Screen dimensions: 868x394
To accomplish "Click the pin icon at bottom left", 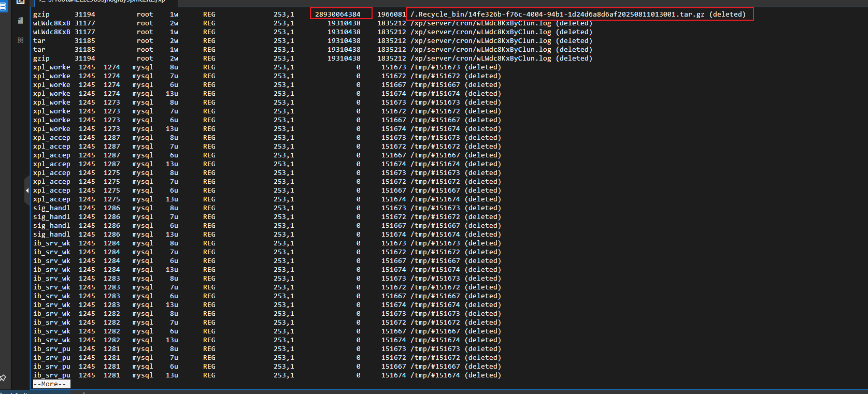I will [3, 378].
